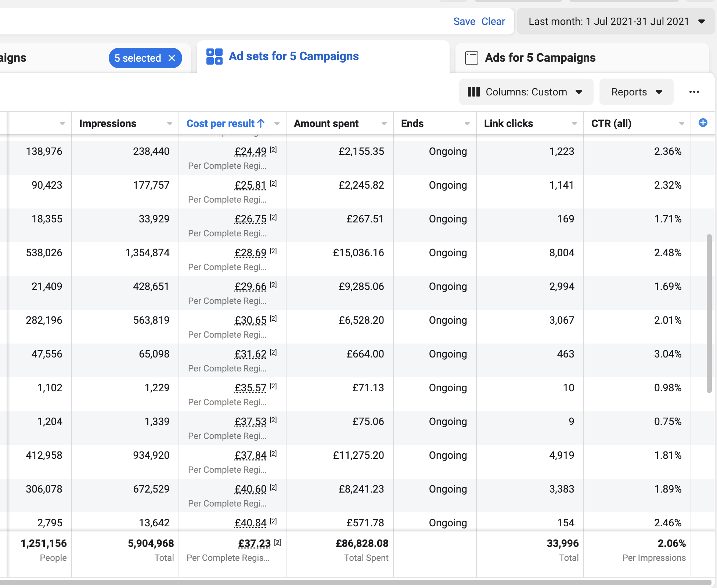Click the Ad sets grid icon
The width and height of the screenshot is (717, 588).
tap(214, 57)
